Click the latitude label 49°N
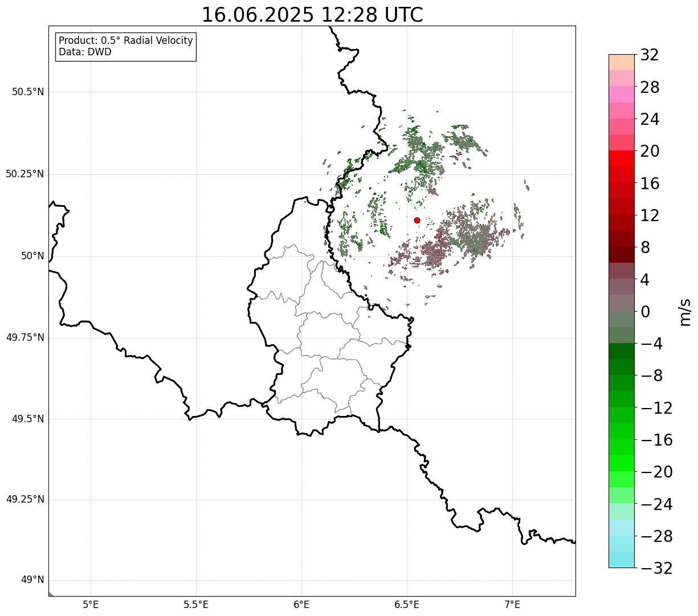The width and height of the screenshot is (698, 616). coord(32,580)
